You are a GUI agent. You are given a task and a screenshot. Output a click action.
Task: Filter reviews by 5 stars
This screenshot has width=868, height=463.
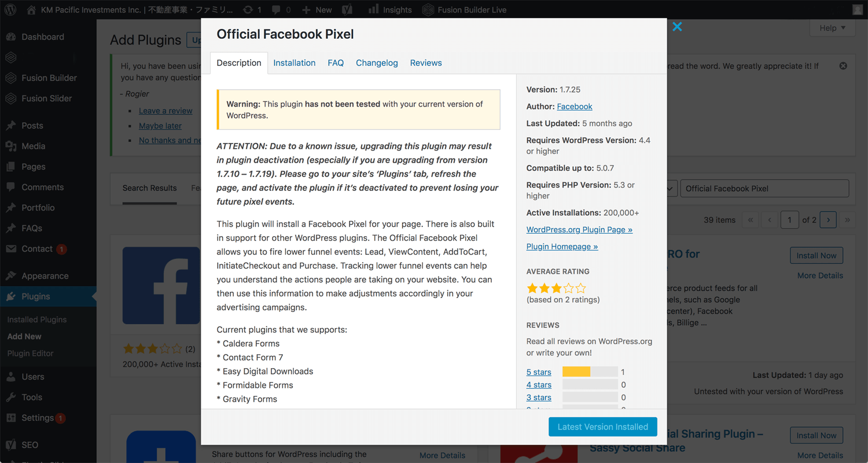[539, 372]
